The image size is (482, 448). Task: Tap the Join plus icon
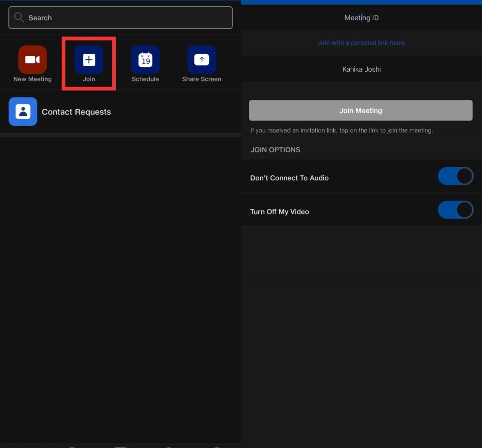pos(88,59)
